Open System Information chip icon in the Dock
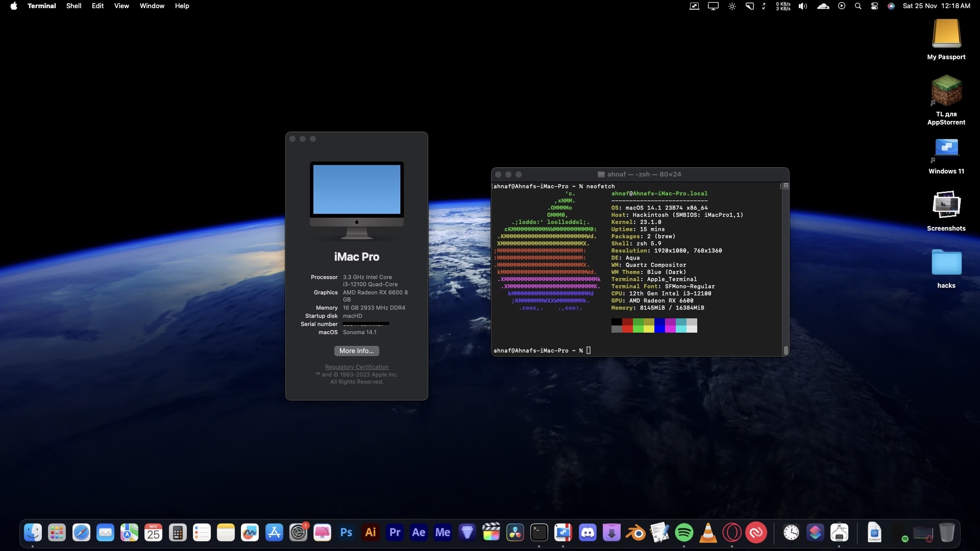The width and height of the screenshot is (980, 551). tap(839, 533)
